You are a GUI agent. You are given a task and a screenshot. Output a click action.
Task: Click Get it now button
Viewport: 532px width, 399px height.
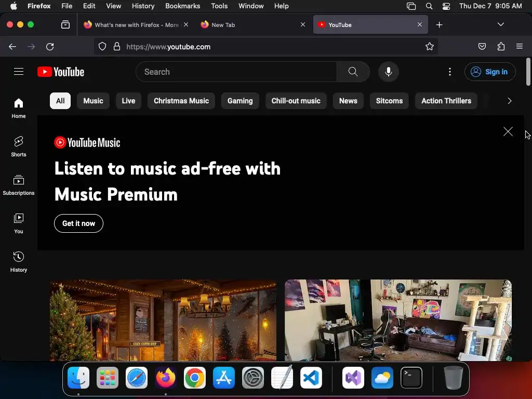[79, 223]
